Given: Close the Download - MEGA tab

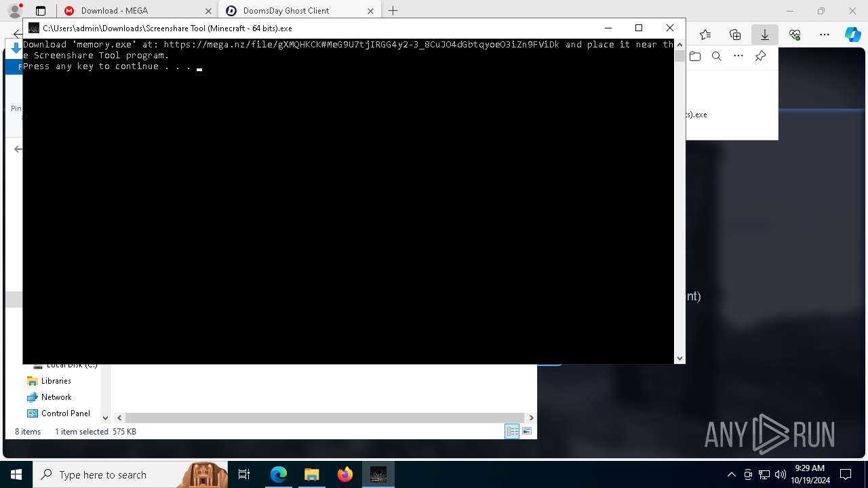Looking at the screenshot, I should pos(208,11).
